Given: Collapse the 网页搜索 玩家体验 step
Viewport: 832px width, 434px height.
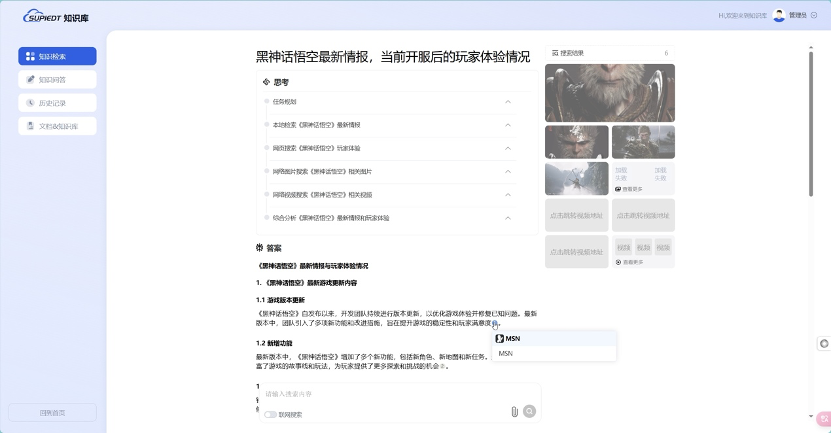Looking at the screenshot, I should pyautogui.click(x=508, y=149).
